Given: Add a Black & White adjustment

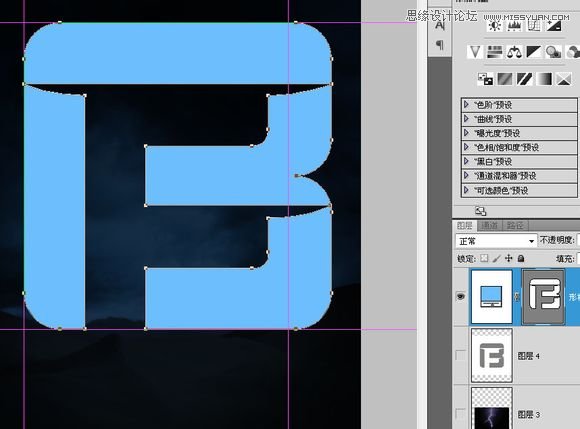Looking at the screenshot, I should 533,52.
